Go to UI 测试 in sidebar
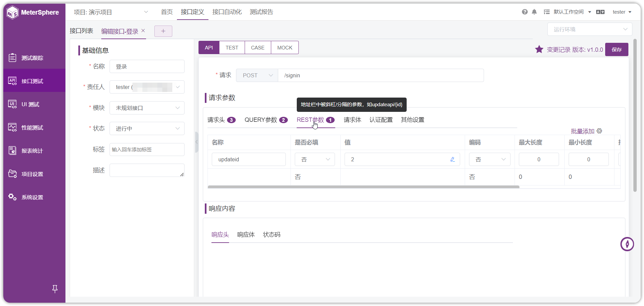 (35, 104)
